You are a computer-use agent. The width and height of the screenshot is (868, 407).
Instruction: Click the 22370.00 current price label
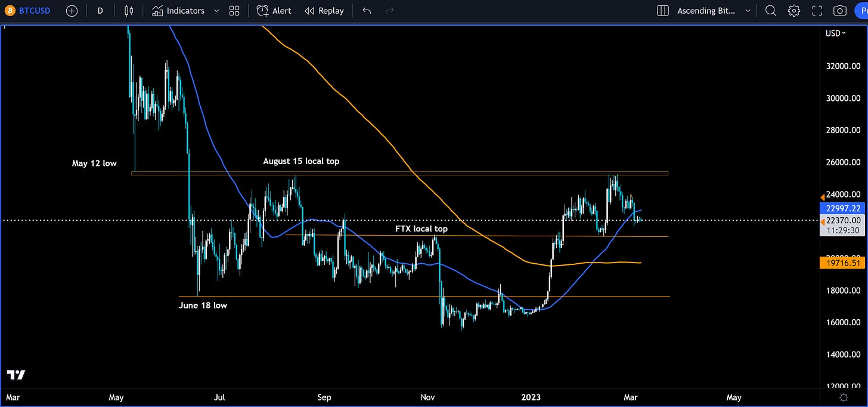coord(844,220)
